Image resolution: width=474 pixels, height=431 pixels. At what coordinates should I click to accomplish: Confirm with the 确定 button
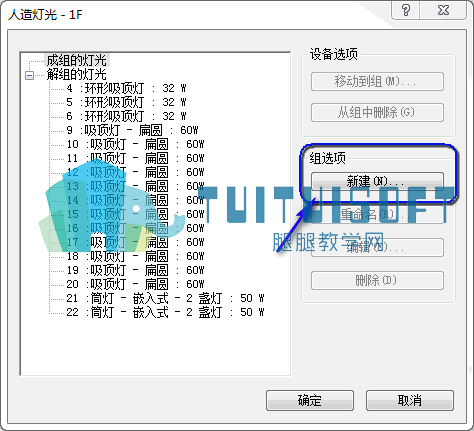(310, 400)
